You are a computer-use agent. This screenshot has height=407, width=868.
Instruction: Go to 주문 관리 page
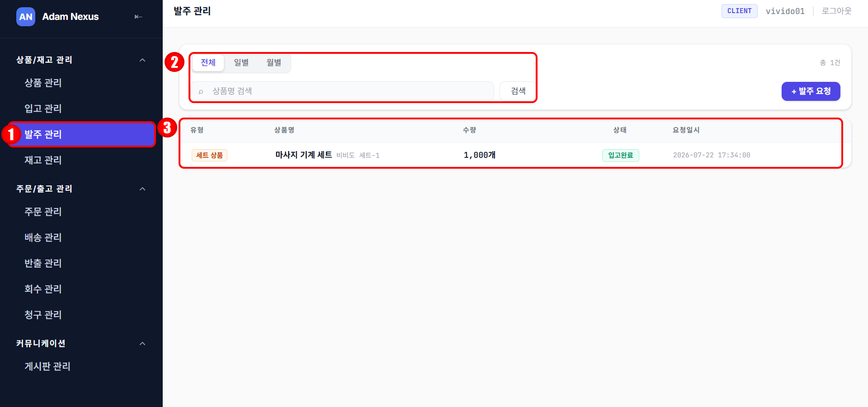[x=43, y=212]
